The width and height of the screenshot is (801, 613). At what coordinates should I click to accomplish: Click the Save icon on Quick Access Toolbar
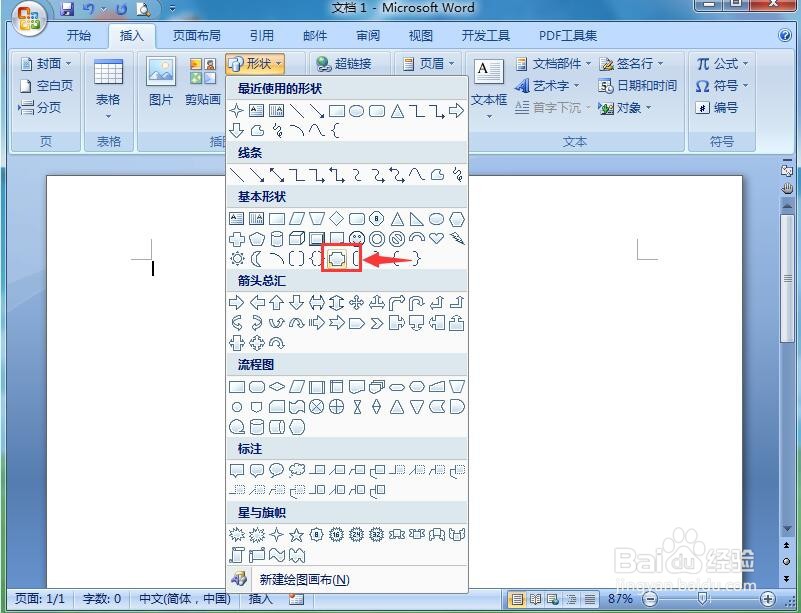click(x=66, y=8)
